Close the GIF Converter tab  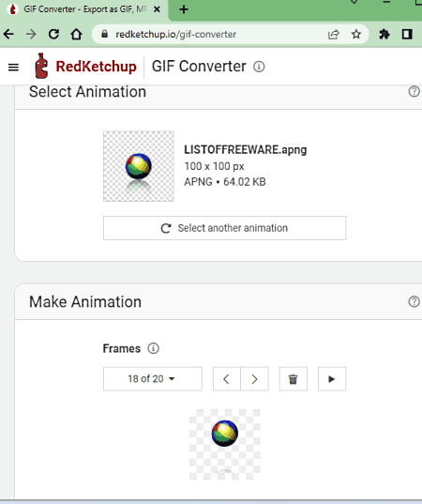click(157, 9)
